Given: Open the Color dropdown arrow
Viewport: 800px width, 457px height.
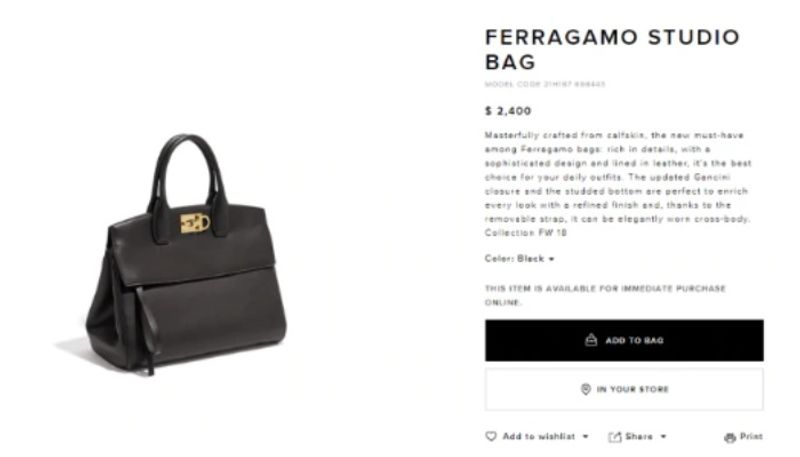Looking at the screenshot, I should pyautogui.click(x=552, y=259).
